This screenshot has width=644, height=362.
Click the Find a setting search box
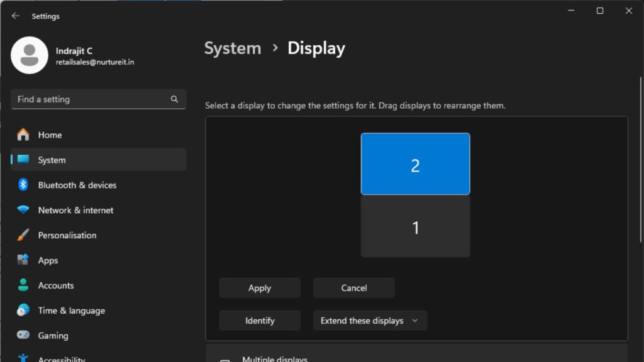click(x=91, y=99)
